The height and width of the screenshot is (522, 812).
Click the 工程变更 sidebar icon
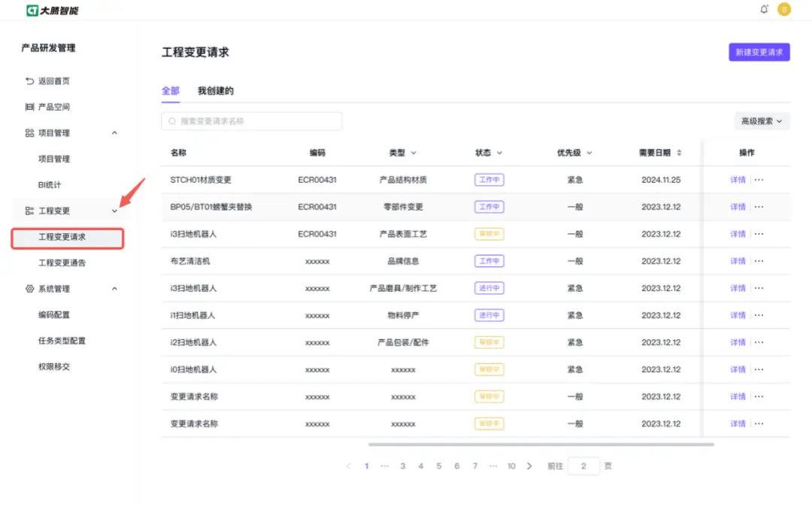(31, 210)
